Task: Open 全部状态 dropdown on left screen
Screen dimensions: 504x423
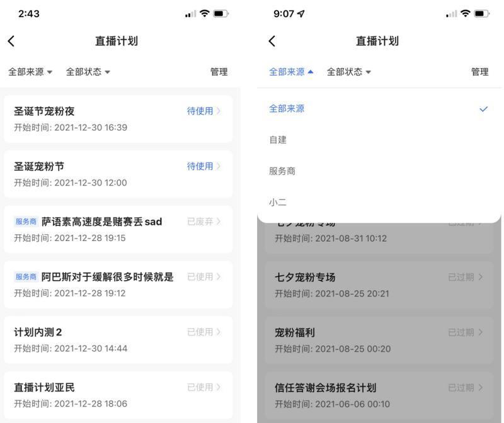Action: pos(88,72)
